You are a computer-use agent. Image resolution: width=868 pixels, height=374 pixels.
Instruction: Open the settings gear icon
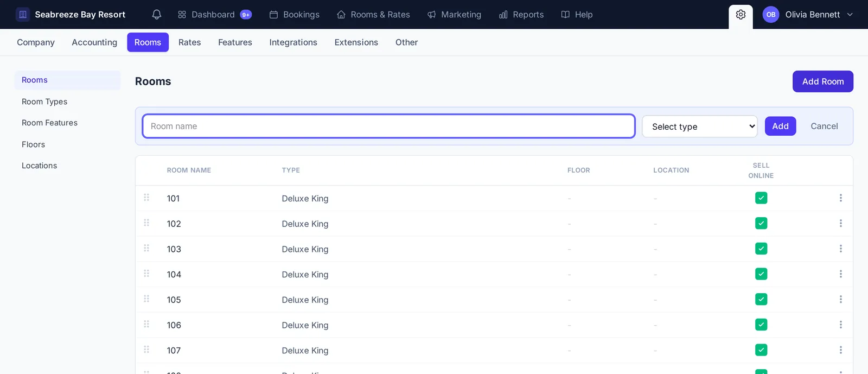(741, 15)
